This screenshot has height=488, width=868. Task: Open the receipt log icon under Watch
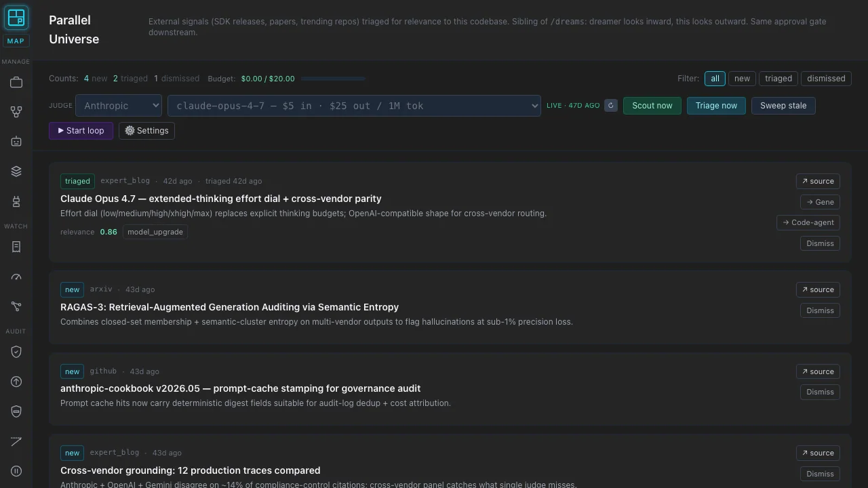pyautogui.click(x=16, y=247)
